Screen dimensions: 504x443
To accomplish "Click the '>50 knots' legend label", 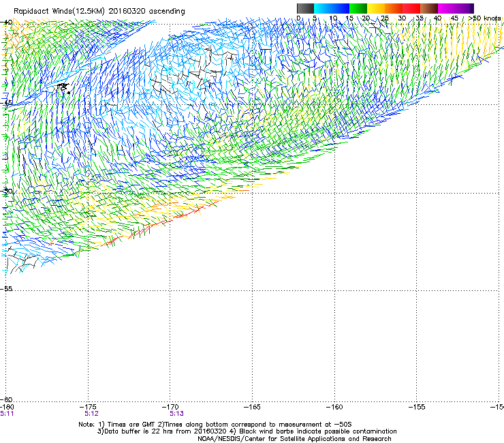I will (x=484, y=18).
